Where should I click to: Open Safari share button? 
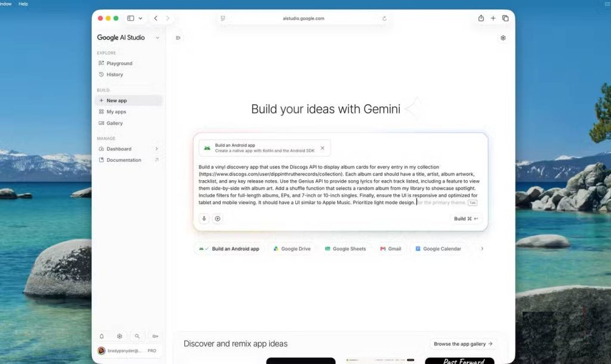coord(482,18)
